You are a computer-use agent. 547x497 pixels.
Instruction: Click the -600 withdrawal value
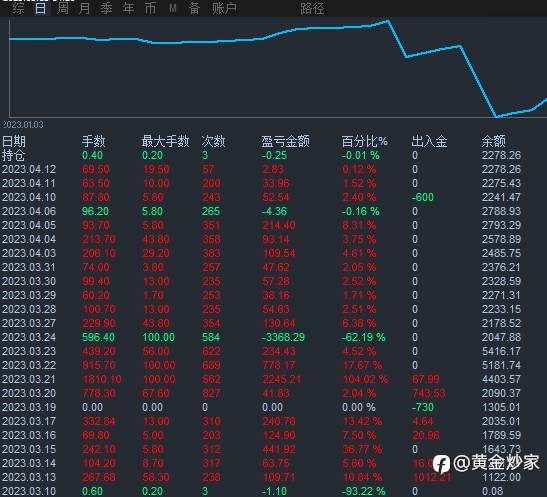(423, 197)
